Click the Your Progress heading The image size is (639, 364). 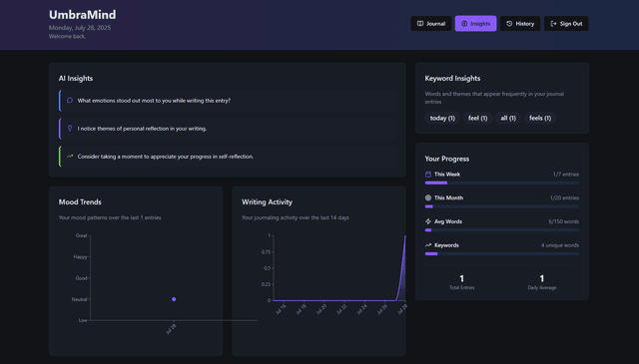point(447,159)
